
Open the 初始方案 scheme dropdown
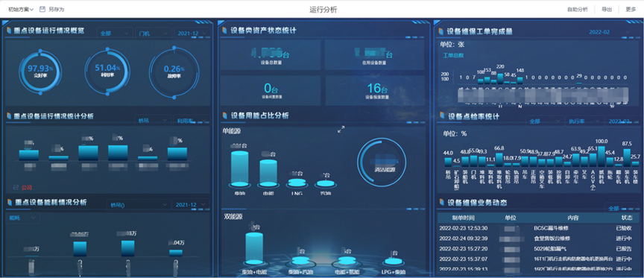click(x=21, y=10)
